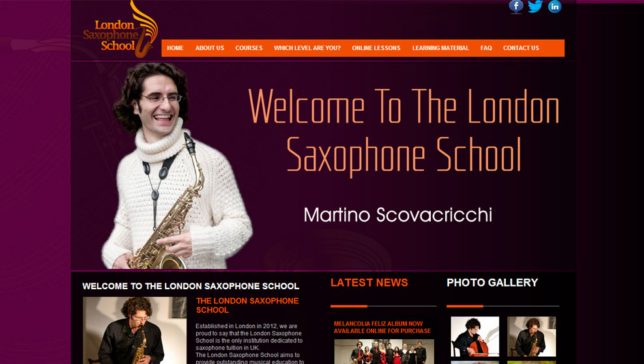Go to the Home menu item
The image size is (644, 364).
(x=175, y=48)
